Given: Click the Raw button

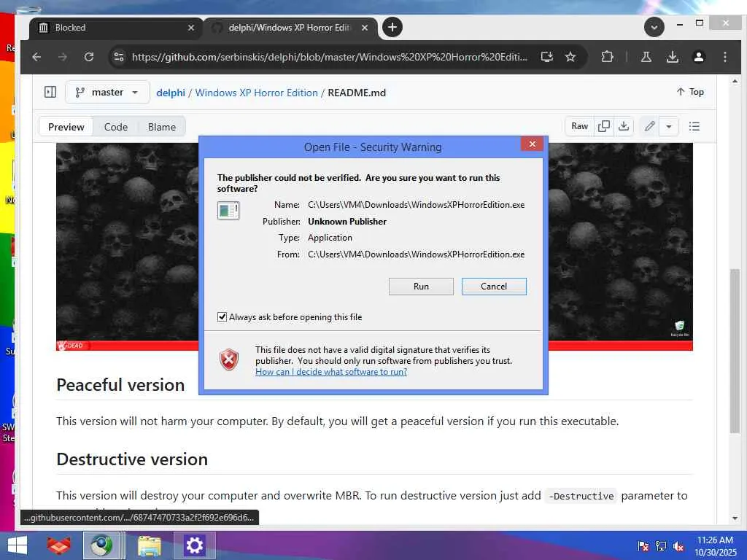Looking at the screenshot, I should (579, 126).
